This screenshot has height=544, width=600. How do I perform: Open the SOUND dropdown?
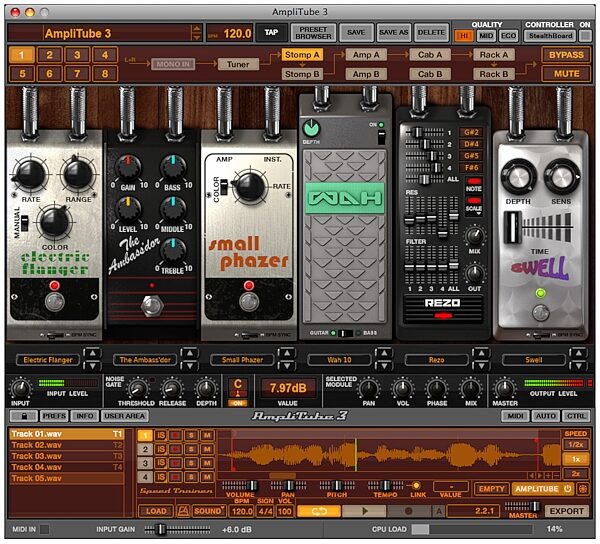pyautogui.click(x=209, y=511)
